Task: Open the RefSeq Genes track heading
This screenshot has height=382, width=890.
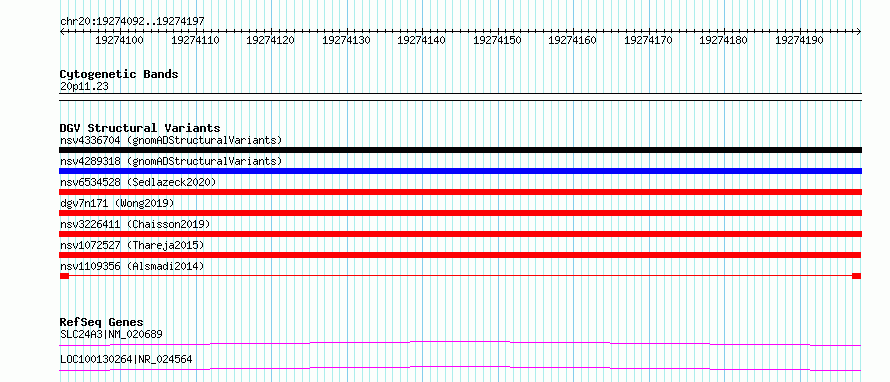Action: (102, 322)
